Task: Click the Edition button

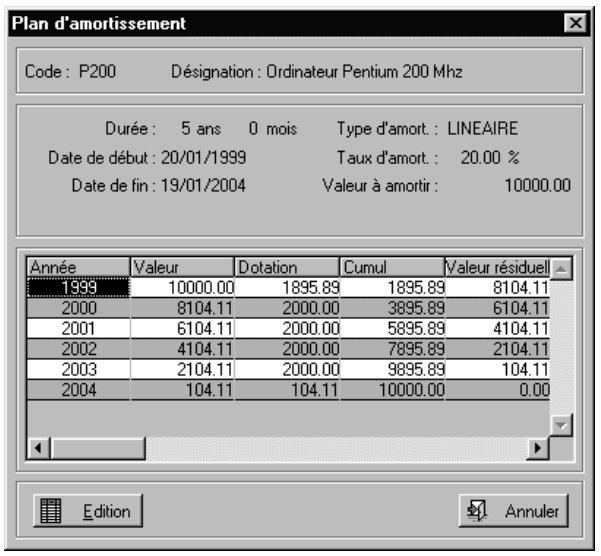Action: click(88, 511)
